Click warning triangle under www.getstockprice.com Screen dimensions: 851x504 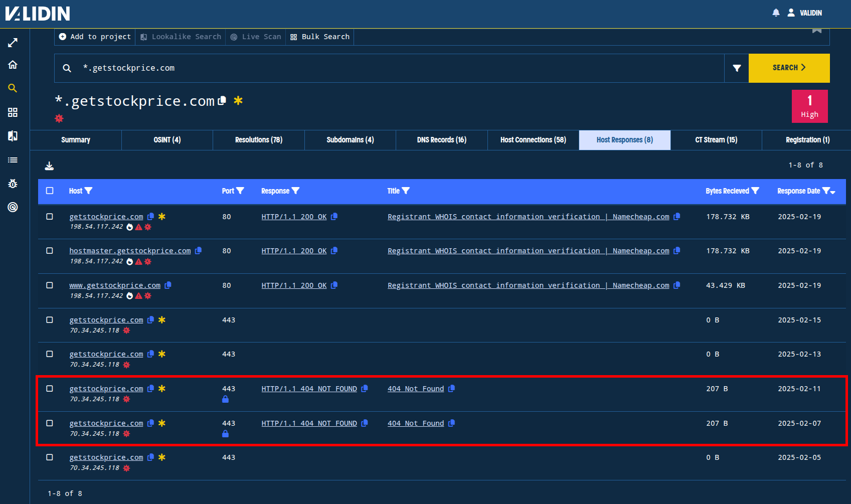[x=138, y=296]
